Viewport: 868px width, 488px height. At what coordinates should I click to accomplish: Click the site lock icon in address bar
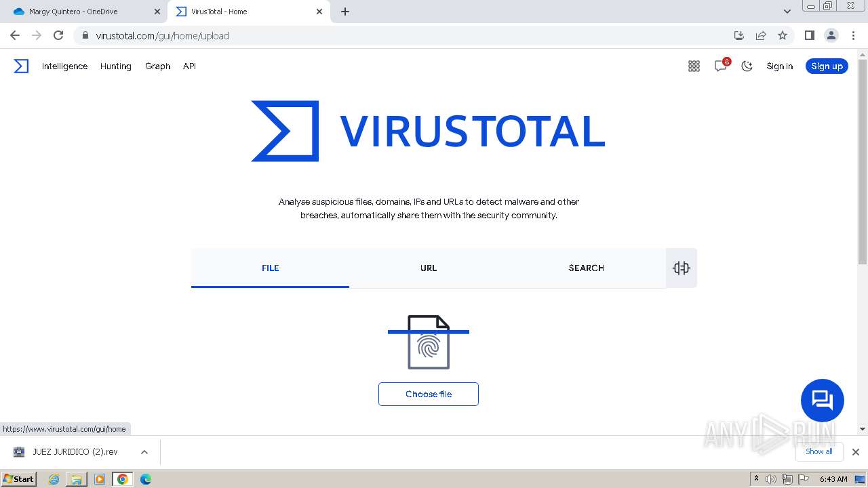click(85, 35)
